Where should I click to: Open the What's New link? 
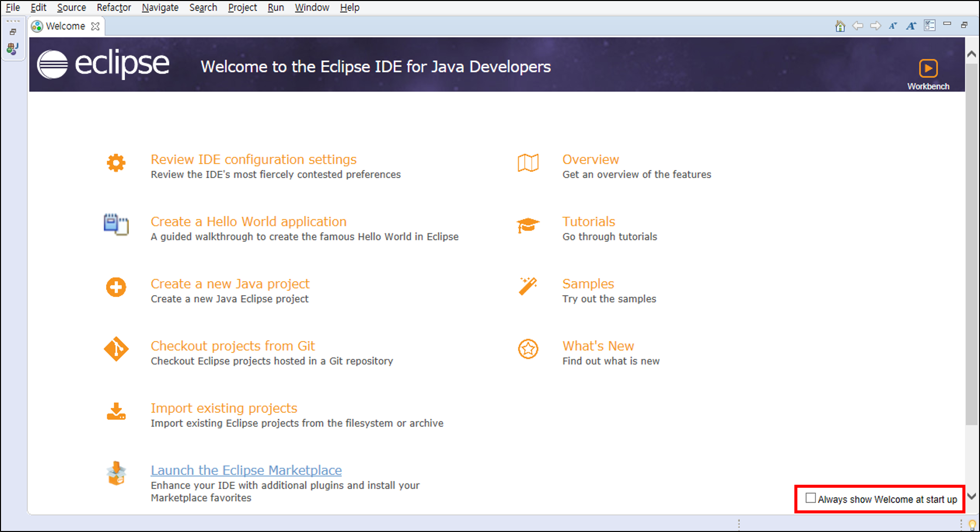(598, 346)
